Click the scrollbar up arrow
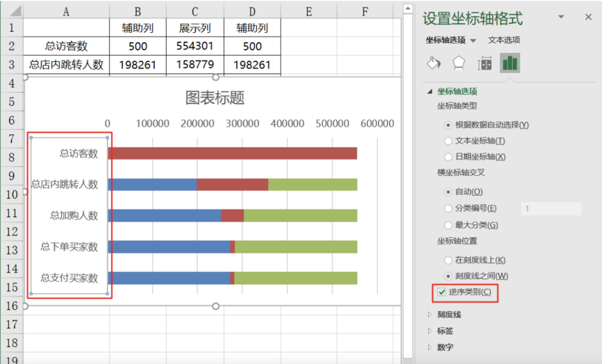 pyautogui.click(x=408, y=9)
